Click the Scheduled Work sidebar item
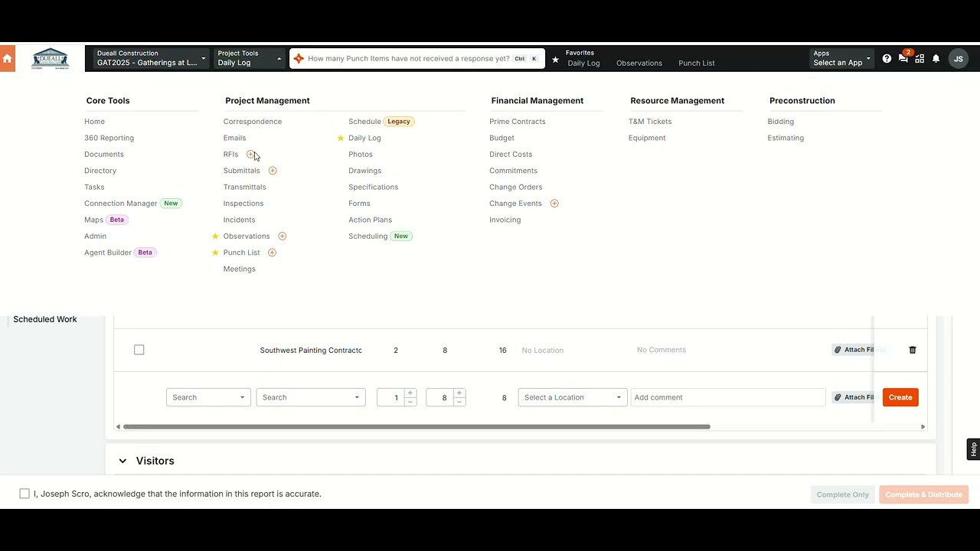 (45, 319)
